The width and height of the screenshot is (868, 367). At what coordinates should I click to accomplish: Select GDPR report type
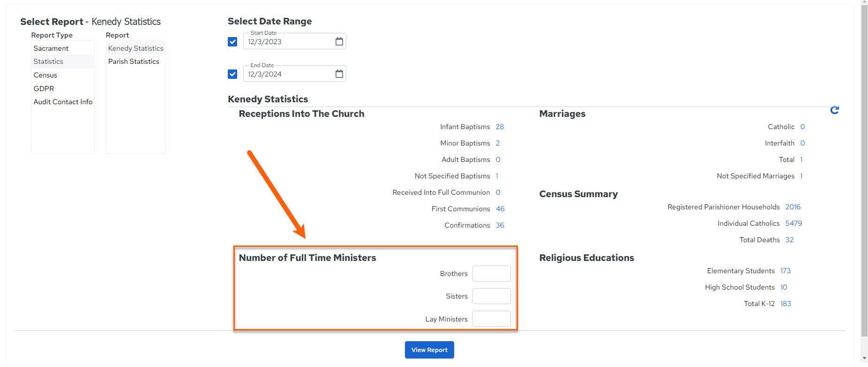(x=44, y=89)
